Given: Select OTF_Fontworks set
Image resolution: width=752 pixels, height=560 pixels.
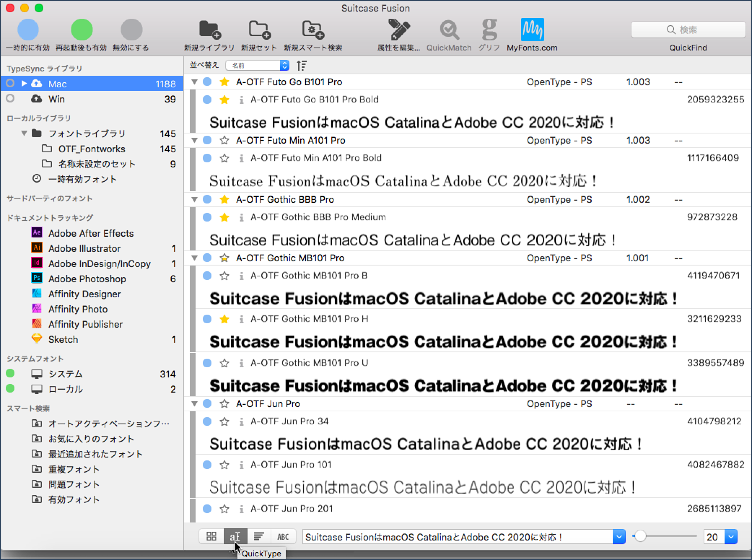Looking at the screenshot, I should click(x=92, y=149).
